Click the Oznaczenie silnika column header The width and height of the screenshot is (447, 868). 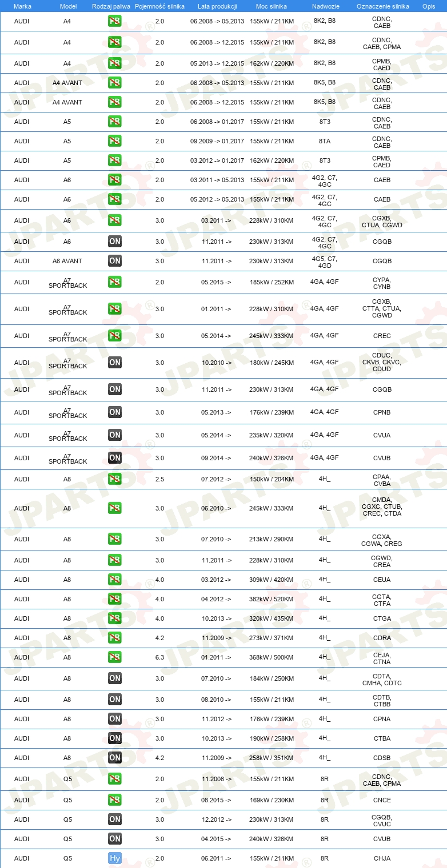coord(382,6)
